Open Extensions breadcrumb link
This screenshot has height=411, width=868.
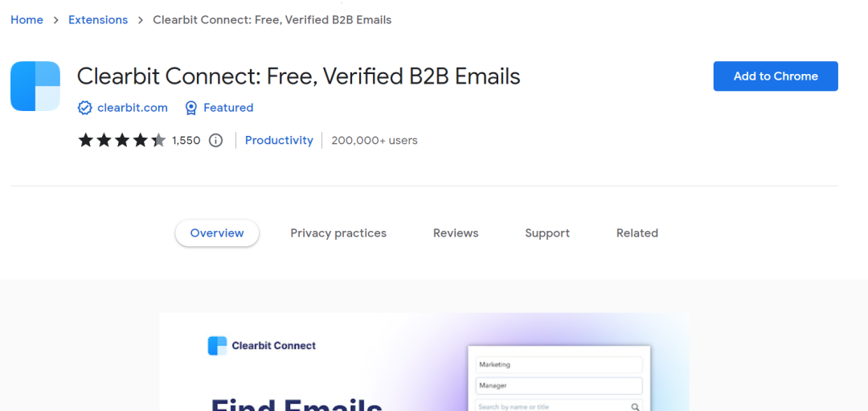tap(98, 20)
